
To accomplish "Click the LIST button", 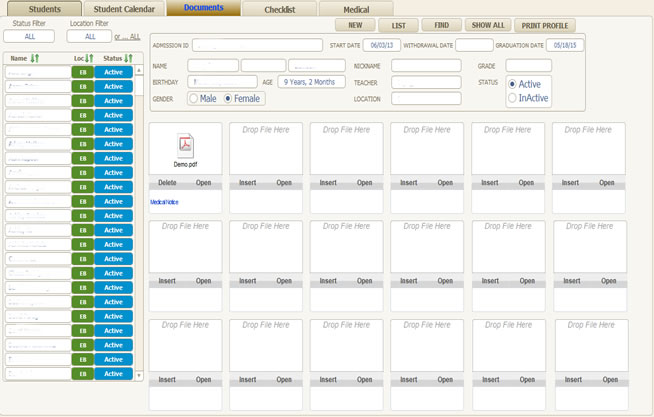I will click(x=398, y=25).
